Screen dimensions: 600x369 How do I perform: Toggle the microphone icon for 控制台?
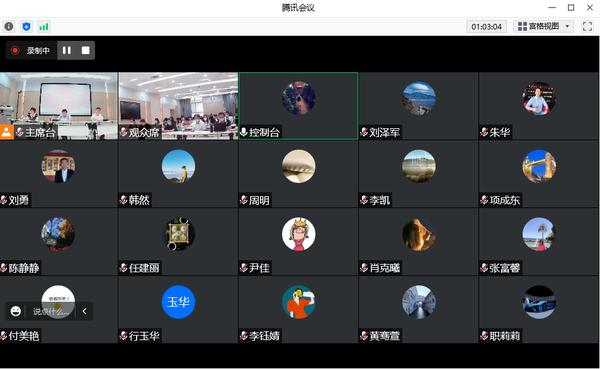coord(243,132)
